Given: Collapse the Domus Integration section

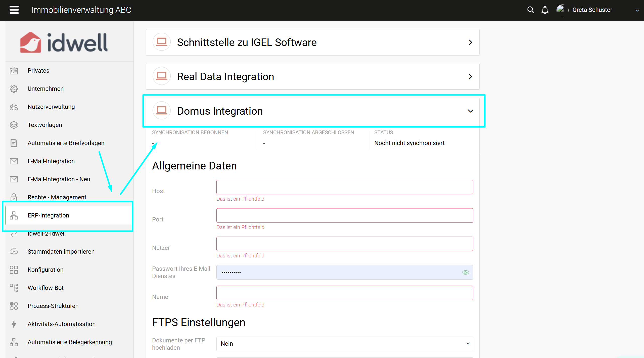Looking at the screenshot, I should point(470,111).
